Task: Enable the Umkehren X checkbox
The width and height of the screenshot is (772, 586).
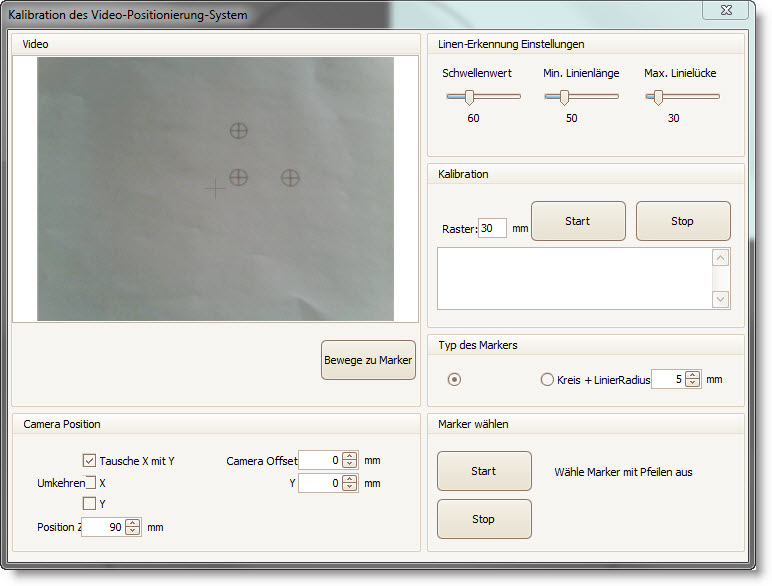Action: click(89, 483)
